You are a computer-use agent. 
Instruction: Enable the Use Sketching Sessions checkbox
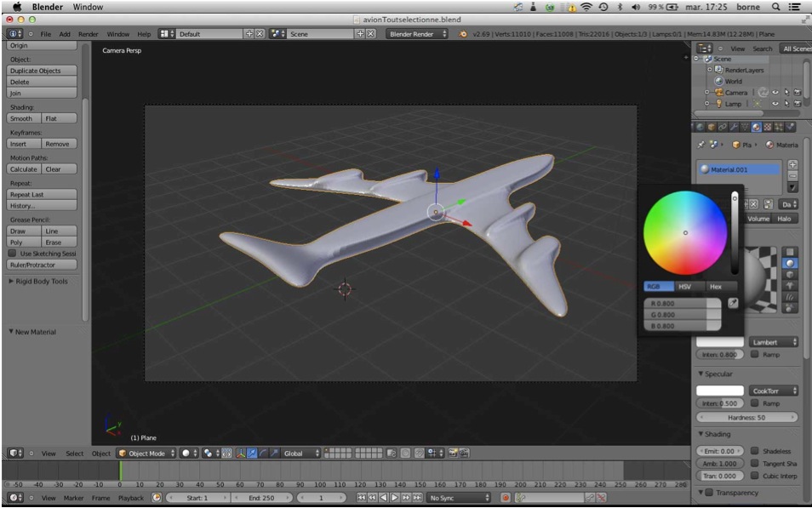pyautogui.click(x=13, y=254)
